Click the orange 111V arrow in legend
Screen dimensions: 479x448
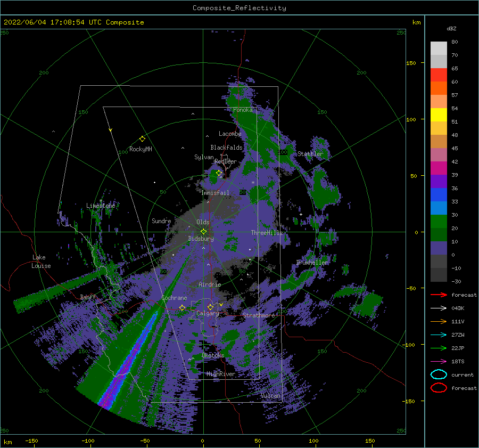pyautogui.click(x=439, y=321)
